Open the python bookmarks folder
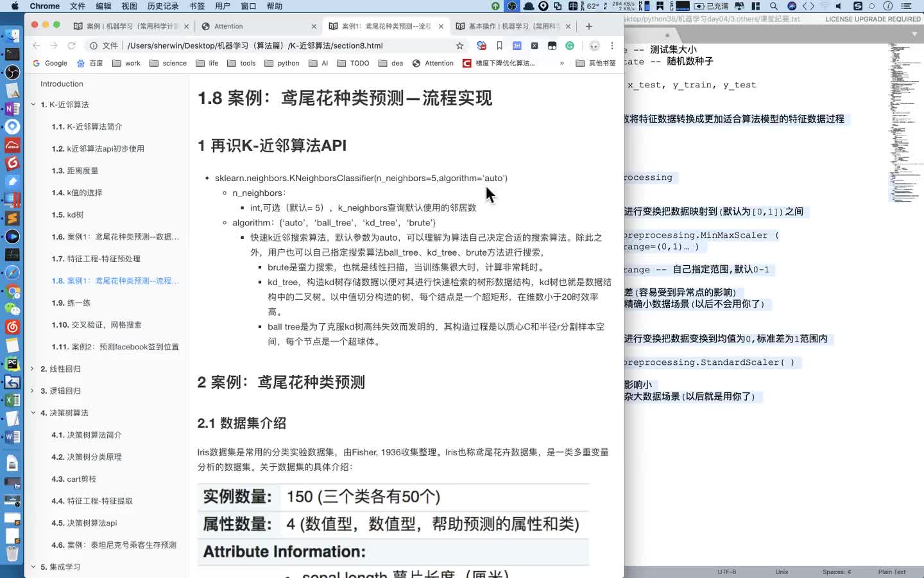Screen dimensions: 924x578 tap(282, 63)
